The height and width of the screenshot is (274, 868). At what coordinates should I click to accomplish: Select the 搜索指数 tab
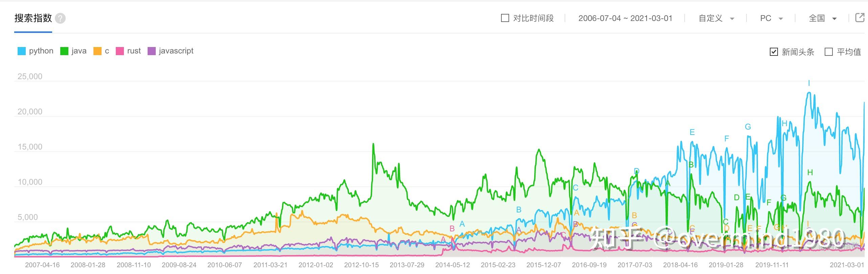33,18
